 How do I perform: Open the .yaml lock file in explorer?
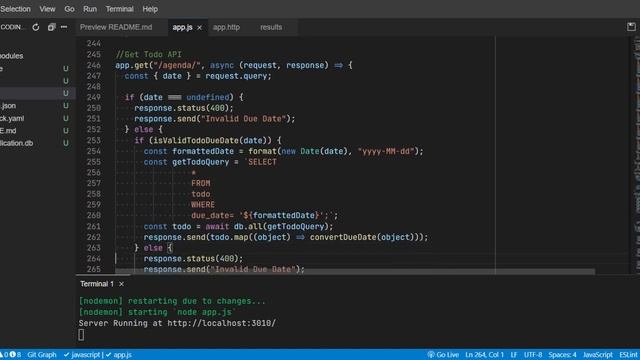pyautogui.click(x=12, y=118)
